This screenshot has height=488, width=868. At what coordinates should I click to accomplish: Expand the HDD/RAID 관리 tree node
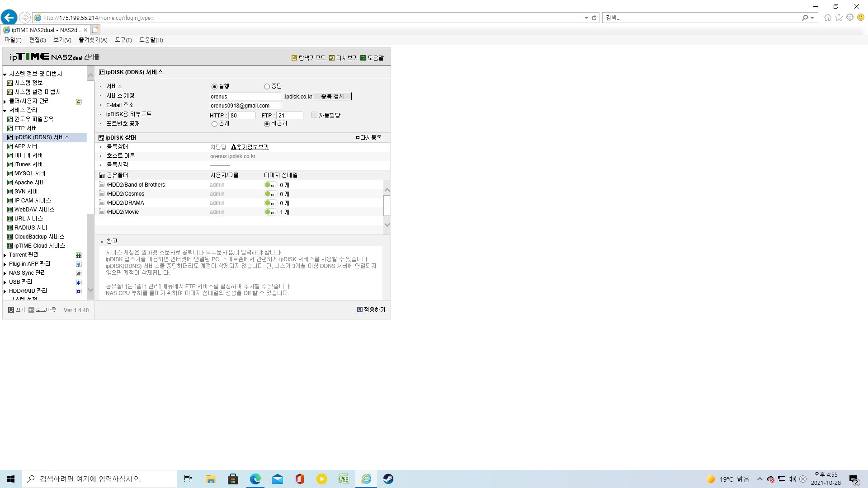coord(5,291)
